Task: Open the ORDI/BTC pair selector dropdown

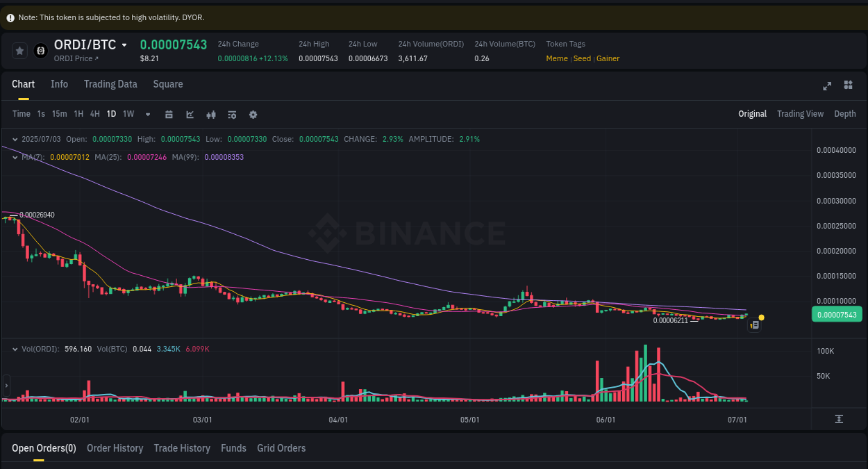Action: [125, 44]
